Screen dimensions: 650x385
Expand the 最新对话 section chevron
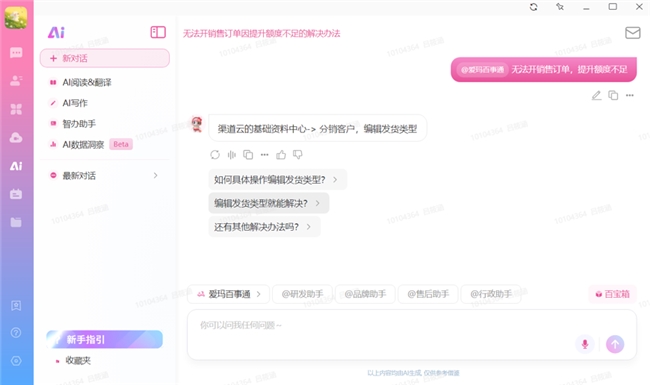click(155, 176)
